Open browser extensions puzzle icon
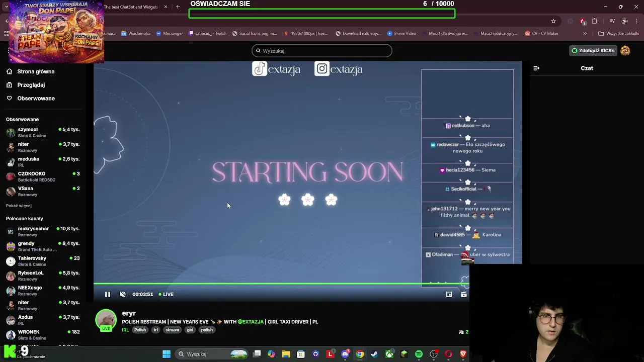644x362 pixels. (x=595, y=21)
